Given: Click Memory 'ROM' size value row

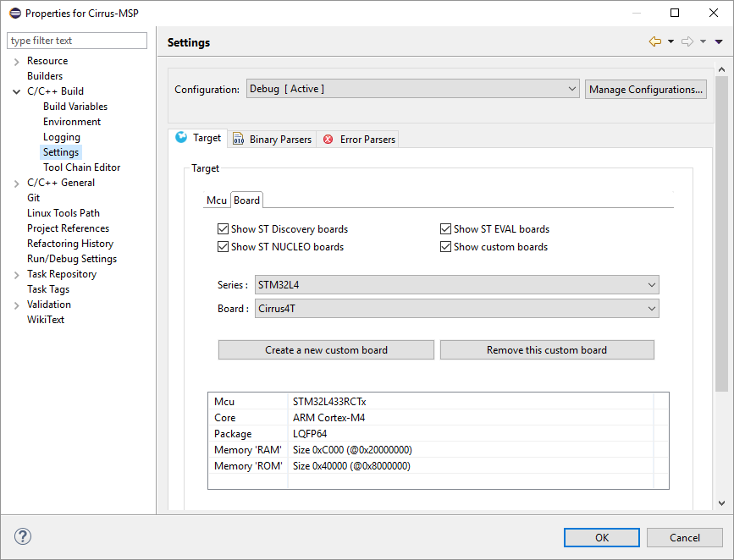Looking at the screenshot, I should [351, 466].
